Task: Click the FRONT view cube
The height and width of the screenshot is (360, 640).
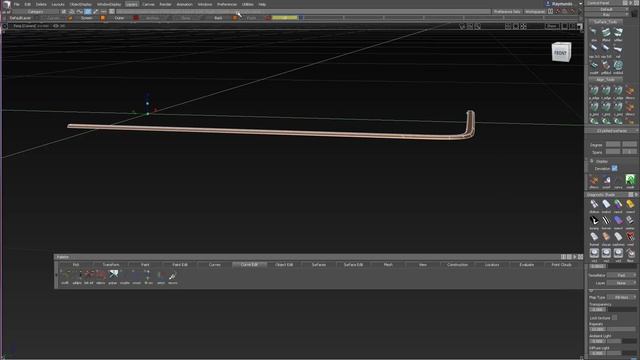Action: [561, 52]
